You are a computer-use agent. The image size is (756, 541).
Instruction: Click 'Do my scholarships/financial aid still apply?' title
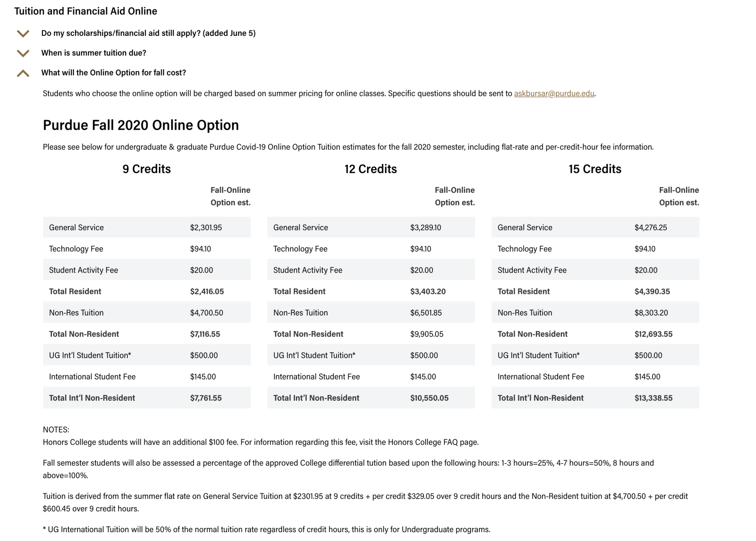[148, 33]
